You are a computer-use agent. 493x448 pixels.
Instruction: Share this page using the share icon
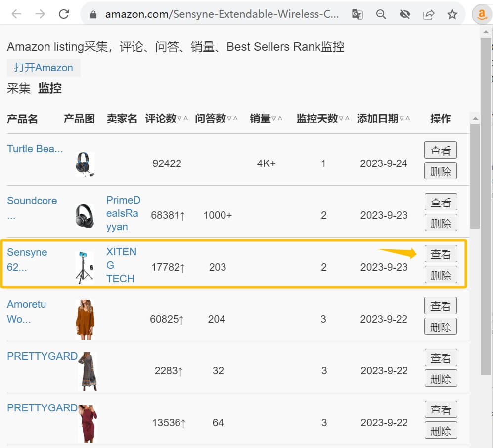429,14
